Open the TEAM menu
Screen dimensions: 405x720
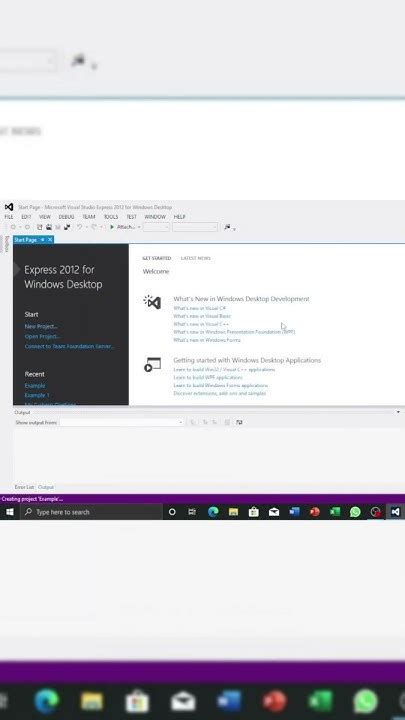coord(89,217)
